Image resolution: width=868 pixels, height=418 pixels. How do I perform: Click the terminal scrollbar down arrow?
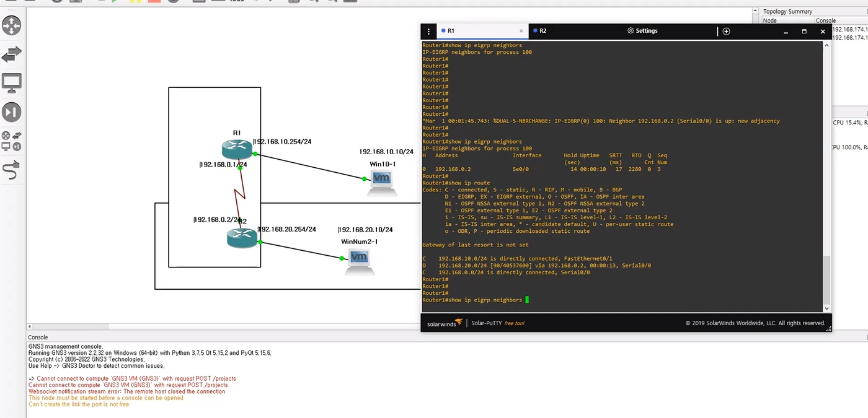826,308
